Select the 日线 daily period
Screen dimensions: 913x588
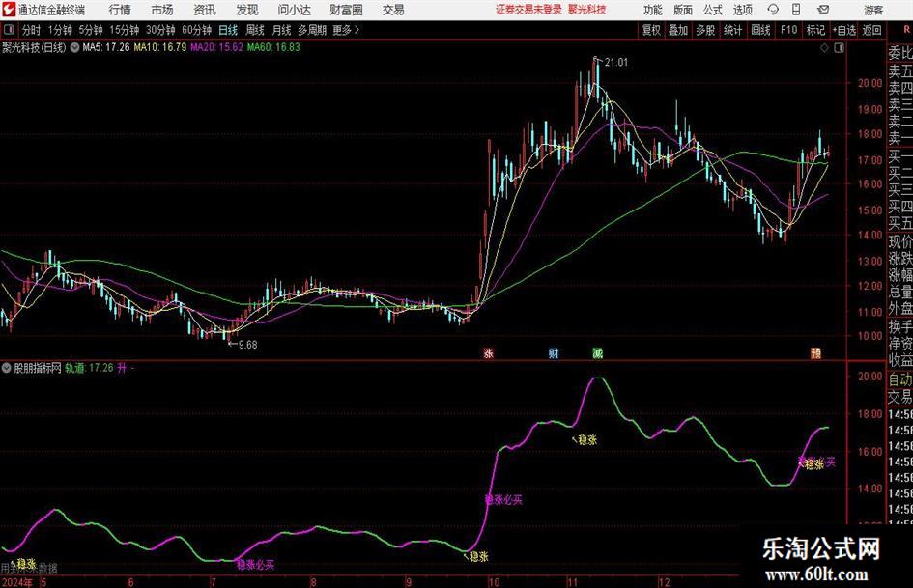[x=228, y=30]
